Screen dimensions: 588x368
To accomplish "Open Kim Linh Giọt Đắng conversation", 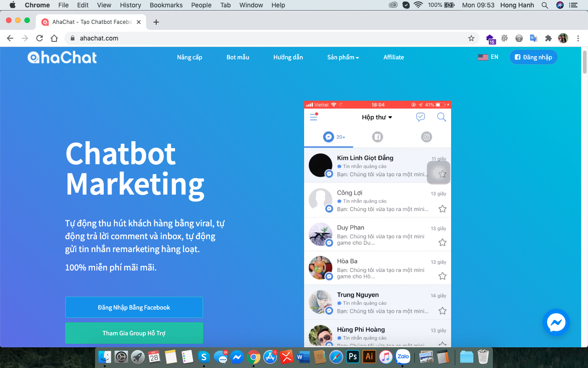I will coord(377,165).
